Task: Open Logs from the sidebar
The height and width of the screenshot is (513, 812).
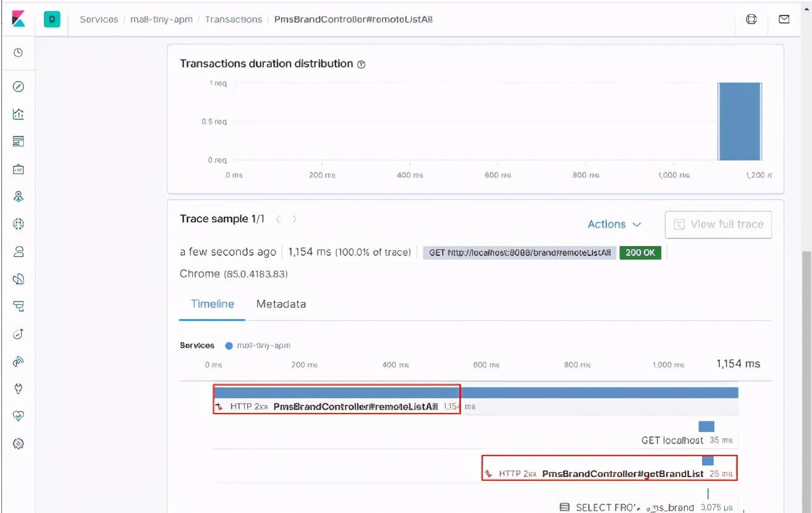Action: point(18,279)
